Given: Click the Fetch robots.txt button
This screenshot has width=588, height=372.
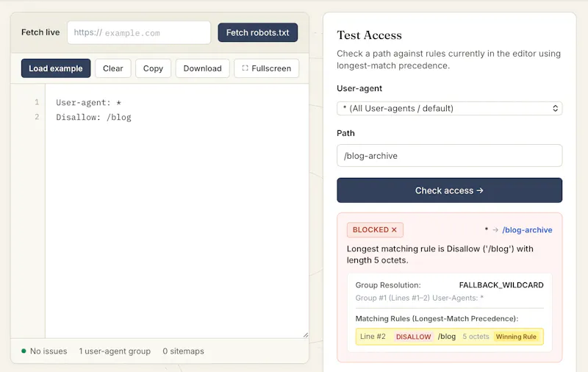Looking at the screenshot, I should tap(258, 32).
